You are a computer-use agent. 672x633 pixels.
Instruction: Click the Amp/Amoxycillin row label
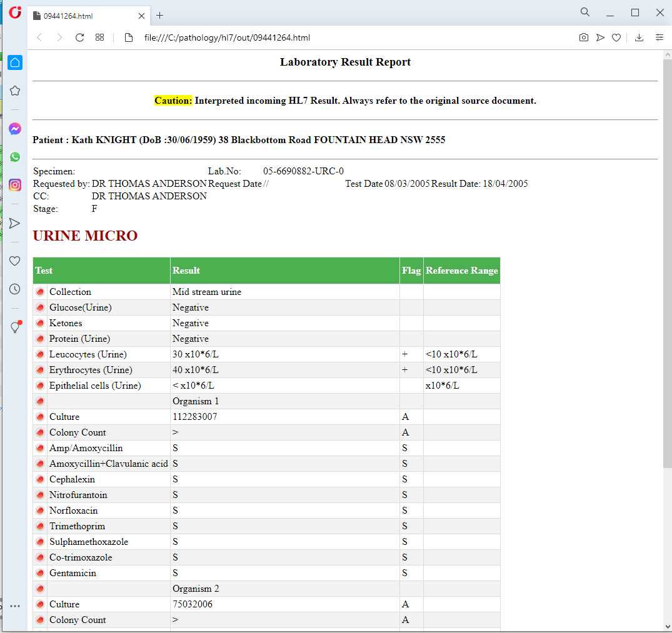(x=86, y=448)
